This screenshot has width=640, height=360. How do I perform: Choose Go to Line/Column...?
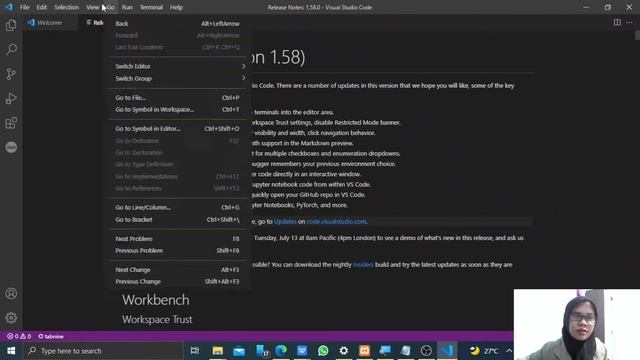tap(178, 207)
